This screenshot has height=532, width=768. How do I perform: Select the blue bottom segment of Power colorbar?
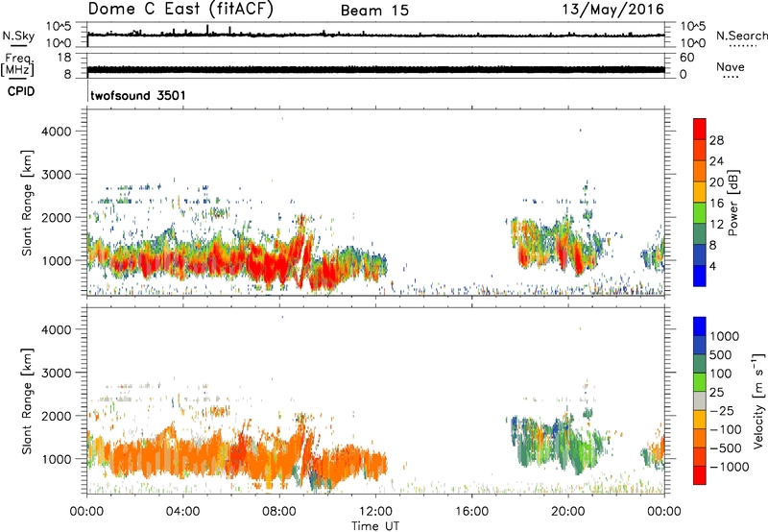[x=700, y=276]
